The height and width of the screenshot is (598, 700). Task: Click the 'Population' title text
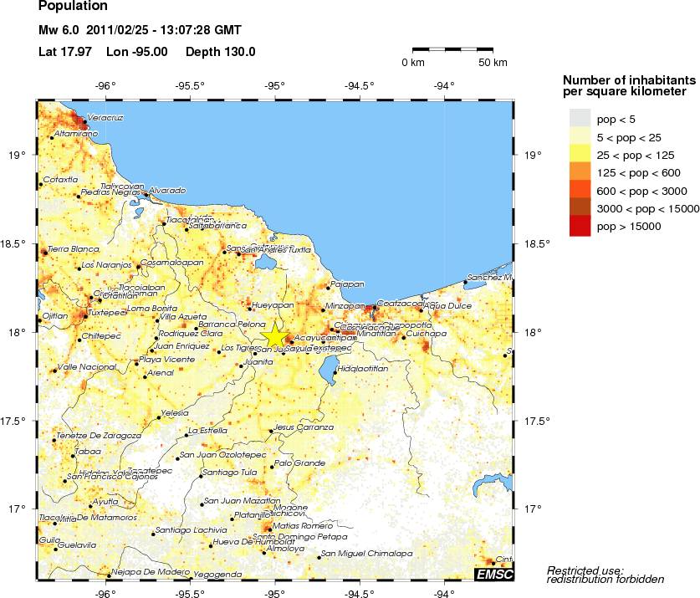(x=72, y=8)
